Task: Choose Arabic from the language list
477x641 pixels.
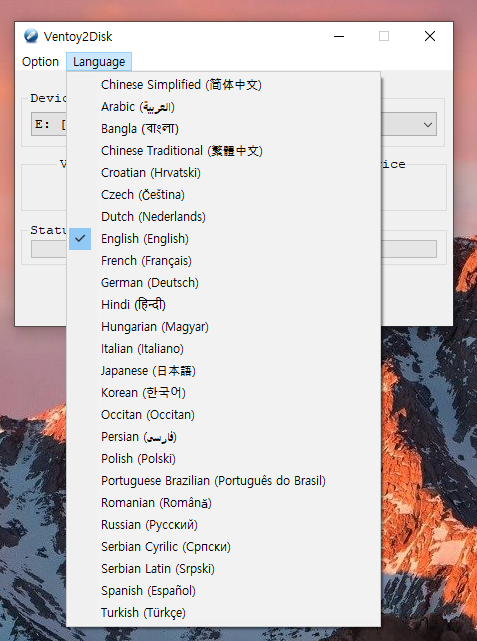Action: 224,107
